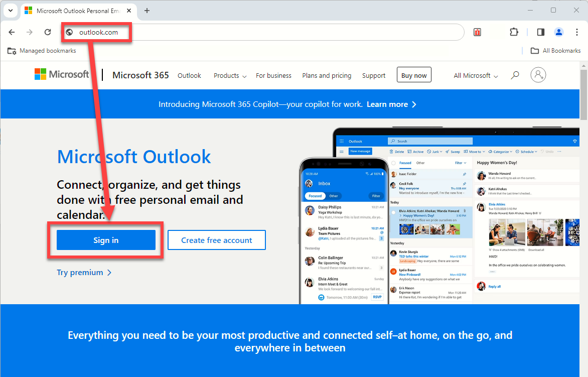
Task: Open the Extensions puzzle piece menu
Action: 514,32
